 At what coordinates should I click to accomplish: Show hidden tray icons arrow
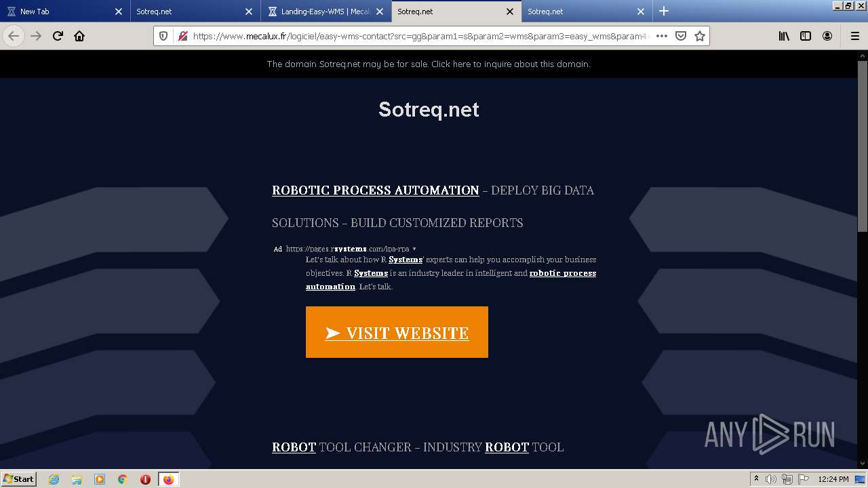click(756, 479)
